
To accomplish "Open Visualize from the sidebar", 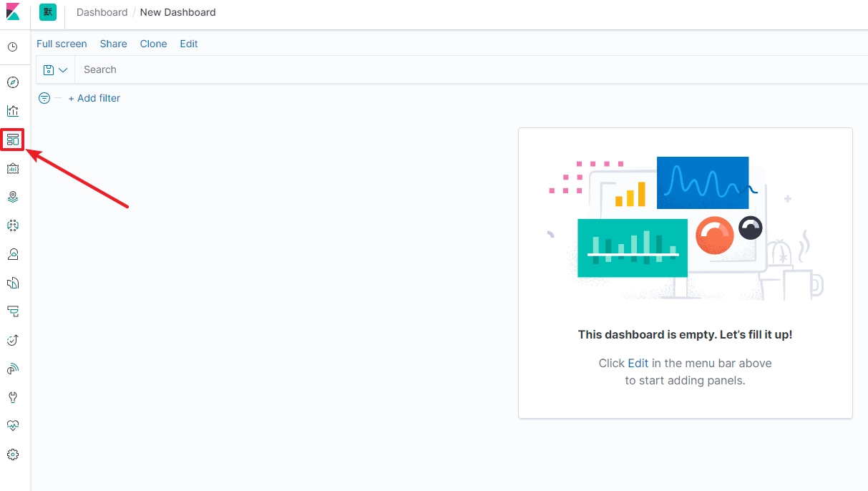I will (13, 111).
